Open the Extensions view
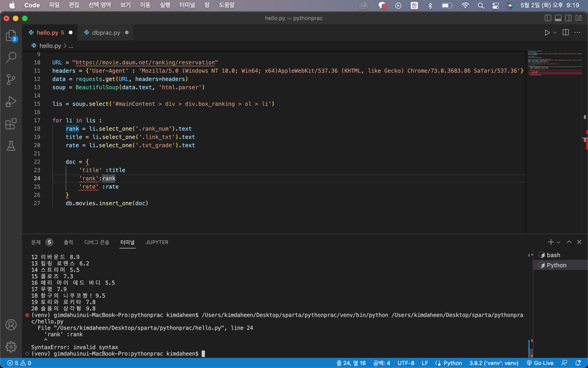Viewport: 588px width, 368px height. 11,124
